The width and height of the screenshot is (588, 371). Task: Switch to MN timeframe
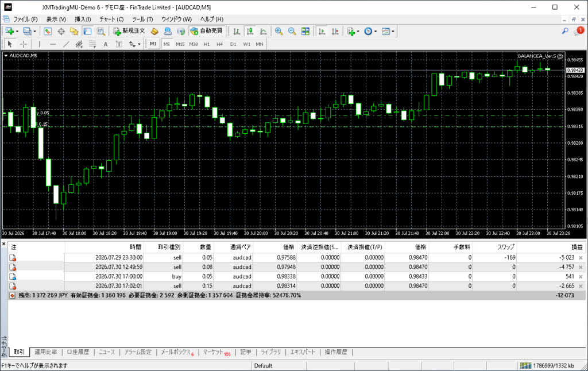(260, 44)
